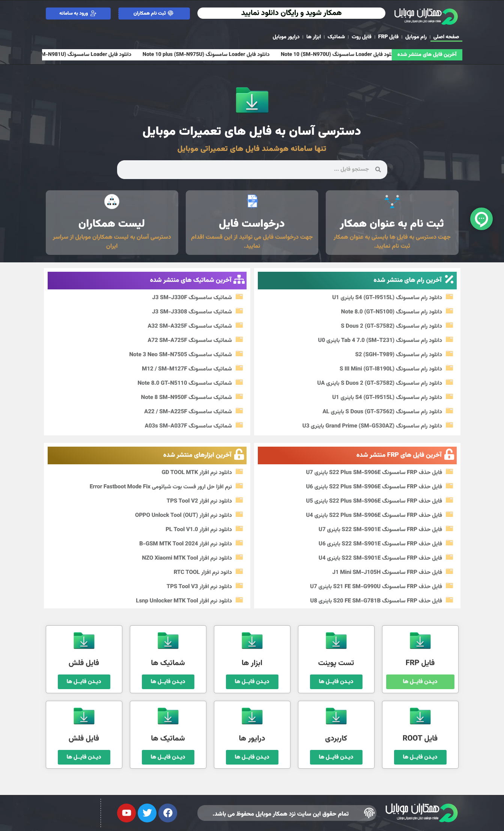Image resolution: width=504 pixels, height=831 pixels.
Task: Open S III Mini (GT-I8190L) ROM link
Action: point(391,369)
